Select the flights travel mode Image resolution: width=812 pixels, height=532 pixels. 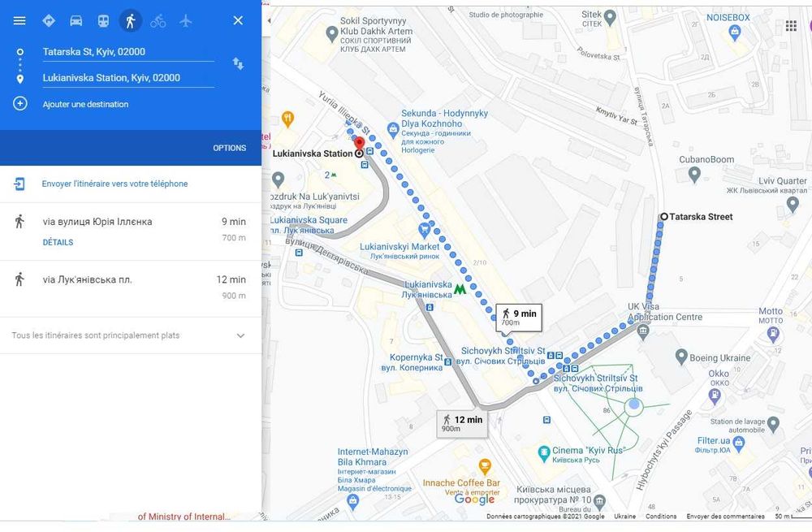tap(185, 21)
